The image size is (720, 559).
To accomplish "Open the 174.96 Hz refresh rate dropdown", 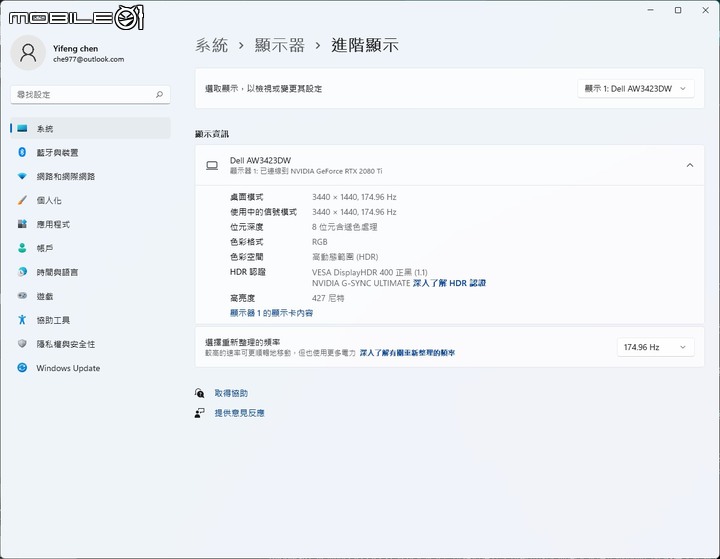I will (655, 347).
